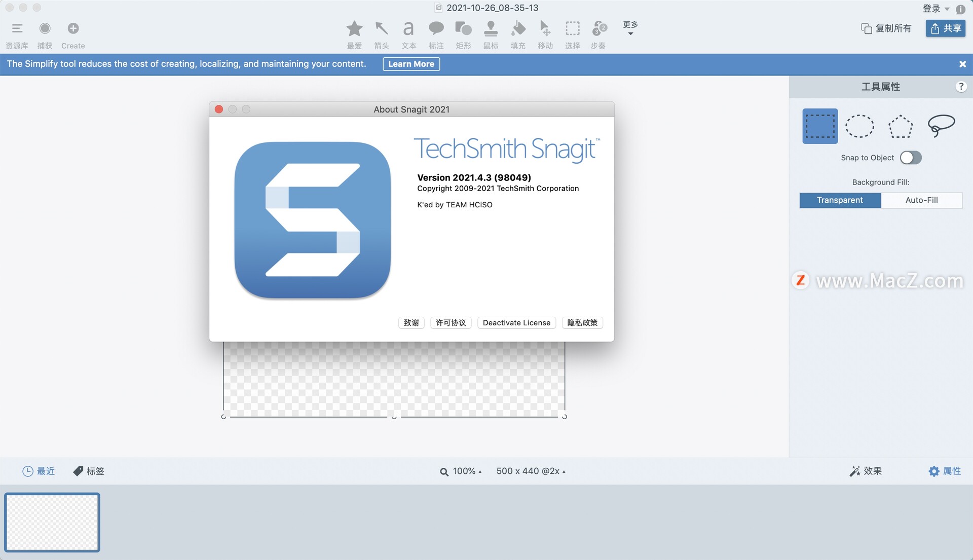Image resolution: width=973 pixels, height=560 pixels.
Task: Dismiss the Simplify tool banner
Action: [x=962, y=64]
